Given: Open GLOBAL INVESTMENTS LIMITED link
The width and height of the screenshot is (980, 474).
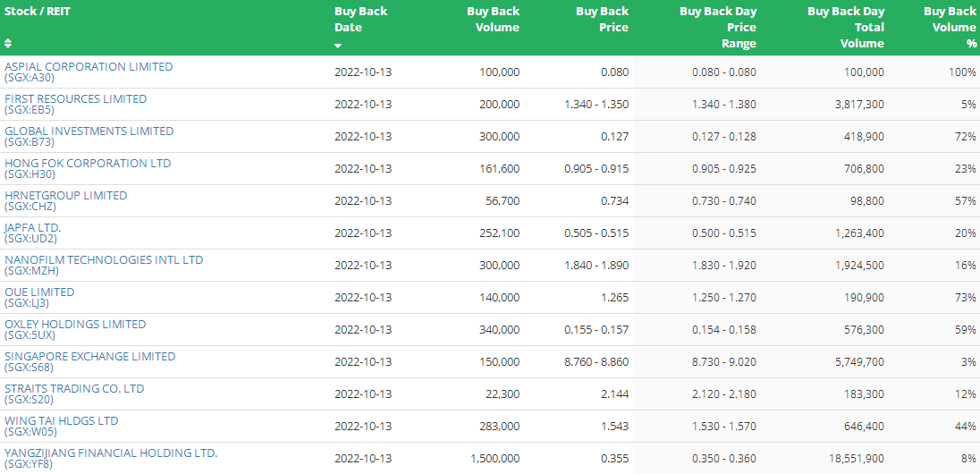Looking at the screenshot, I should coord(89,131).
